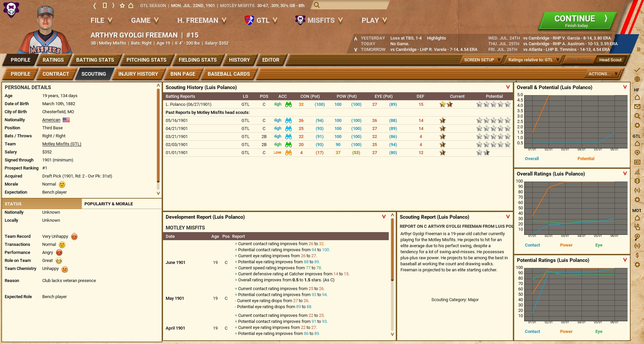Switch to the Injury History tab
This screenshot has height=344, width=644.
138,74
